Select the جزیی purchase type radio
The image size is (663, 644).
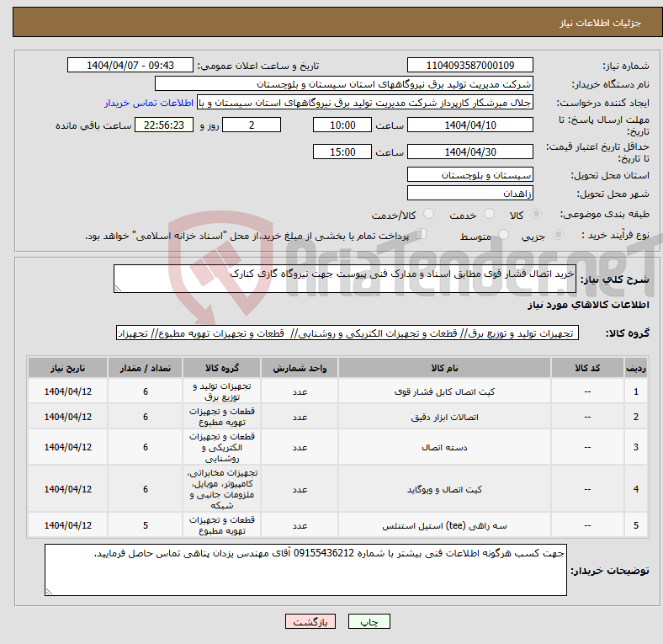pyautogui.click(x=558, y=235)
